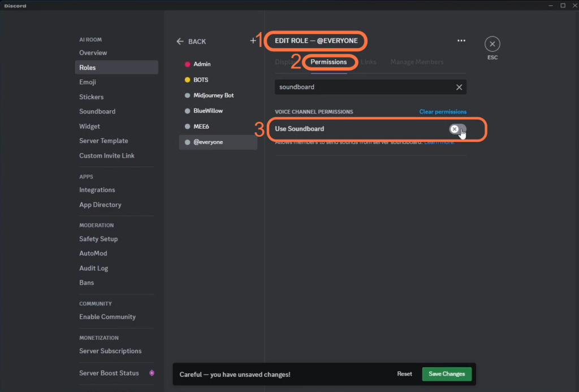The width and height of the screenshot is (579, 392).
Task: Click the Save Changes button
Action: (447, 374)
